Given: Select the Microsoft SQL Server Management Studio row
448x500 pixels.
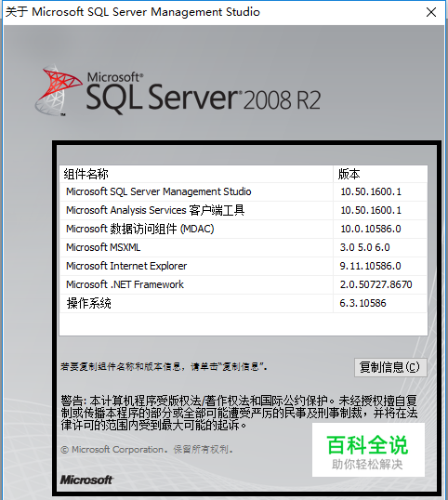Looking at the screenshot, I should [x=244, y=191].
